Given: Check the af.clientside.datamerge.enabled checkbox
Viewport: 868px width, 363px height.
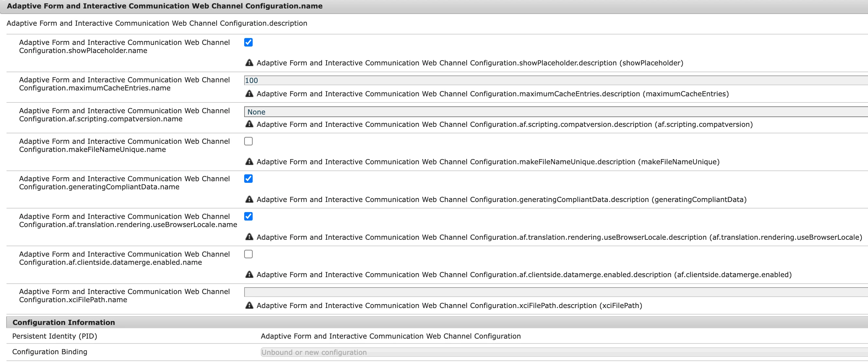Looking at the screenshot, I should click(248, 254).
